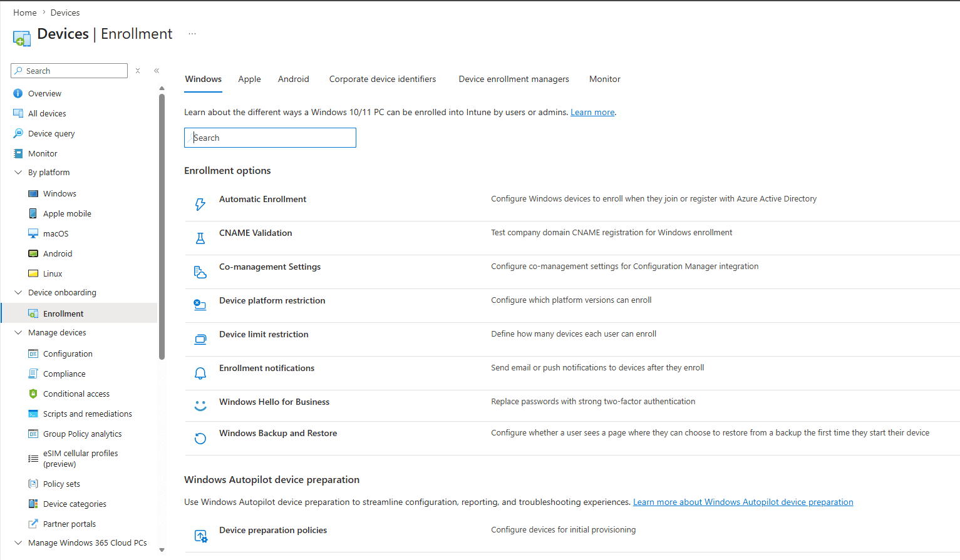Image resolution: width=960 pixels, height=560 pixels.
Task: Click the Conditional access shield icon
Action: pyautogui.click(x=33, y=394)
